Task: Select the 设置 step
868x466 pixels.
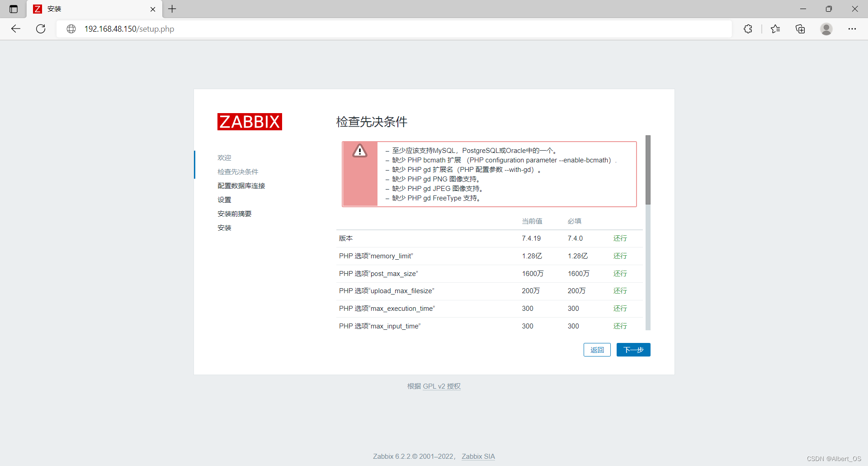Action: pos(224,200)
